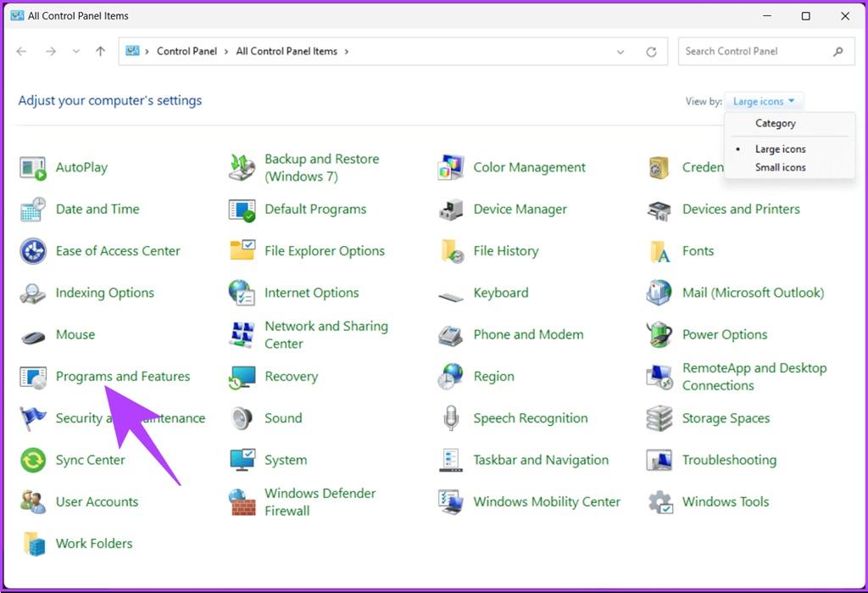Click the Speech Recognition microphone icon
The width and height of the screenshot is (868, 593).
point(451,418)
